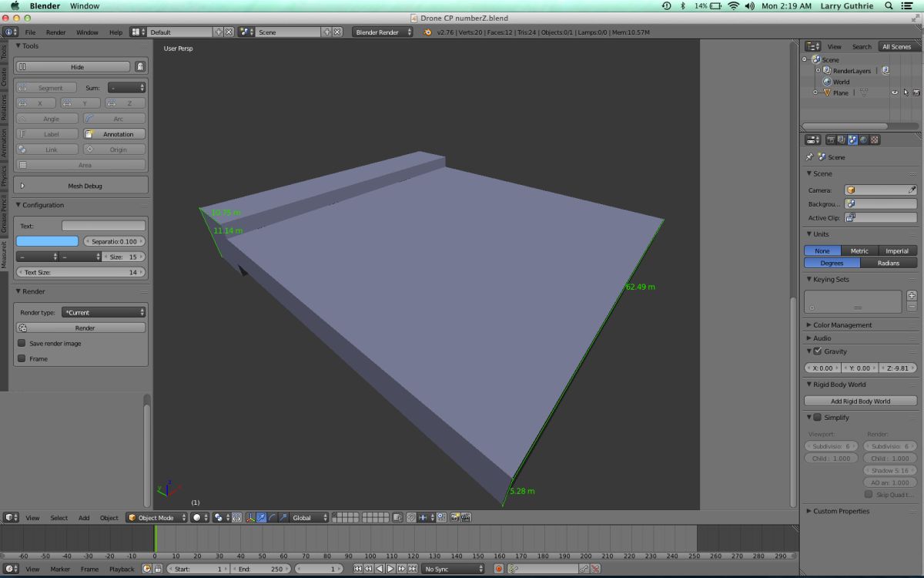Switch to Render properties tab icon
The height and width of the screenshot is (578, 924).
[x=831, y=139]
